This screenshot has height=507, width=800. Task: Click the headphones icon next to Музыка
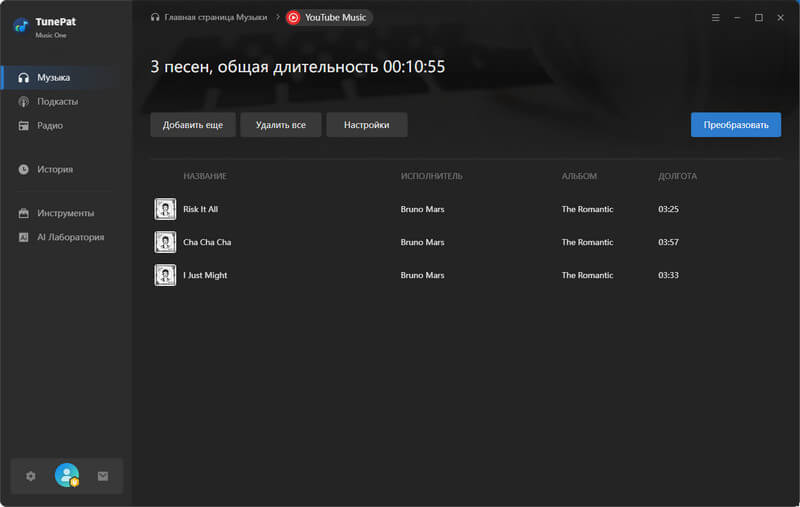click(x=23, y=78)
